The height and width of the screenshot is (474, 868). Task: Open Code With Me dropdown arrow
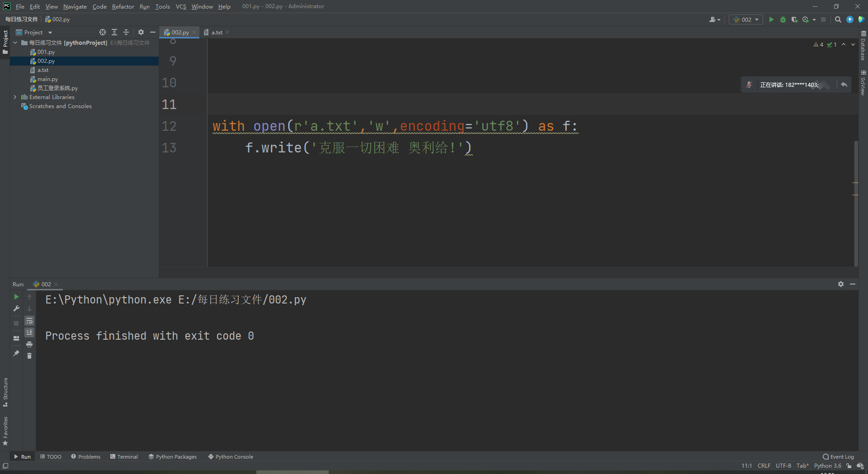click(x=719, y=20)
